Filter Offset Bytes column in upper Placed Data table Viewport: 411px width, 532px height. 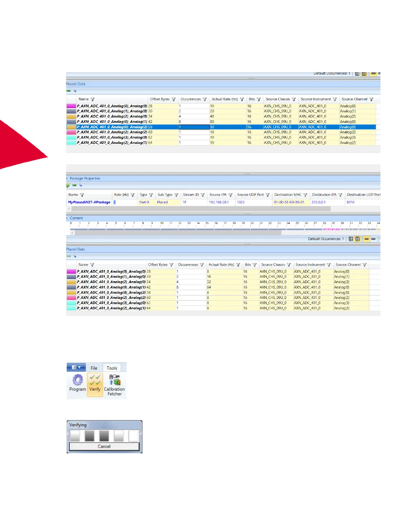(x=174, y=99)
